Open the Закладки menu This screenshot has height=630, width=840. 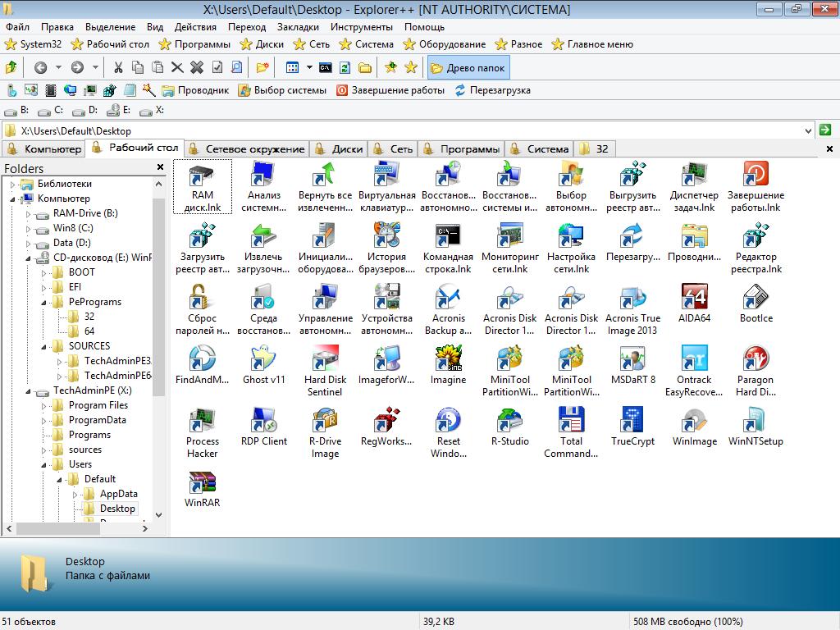click(x=298, y=27)
